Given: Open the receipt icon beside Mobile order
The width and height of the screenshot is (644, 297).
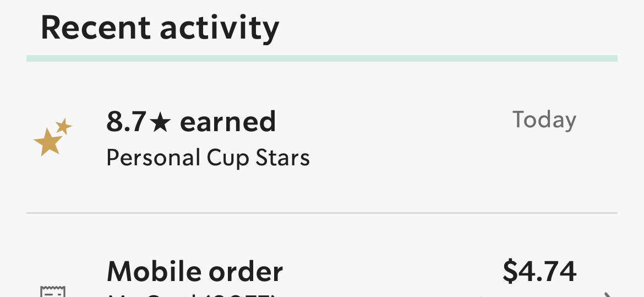Looking at the screenshot, I should [53, 291].
